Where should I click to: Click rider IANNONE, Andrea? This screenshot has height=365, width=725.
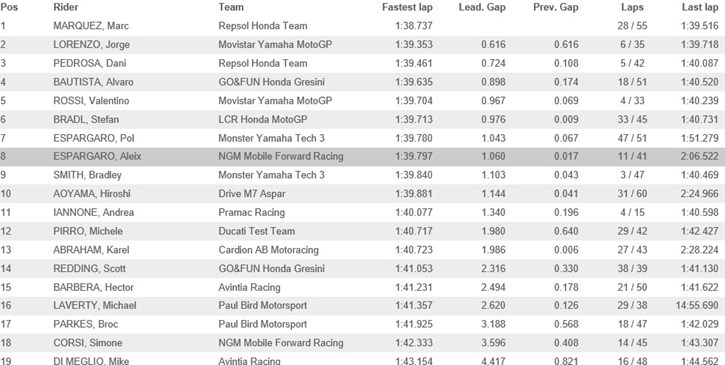tap(93, 213)
